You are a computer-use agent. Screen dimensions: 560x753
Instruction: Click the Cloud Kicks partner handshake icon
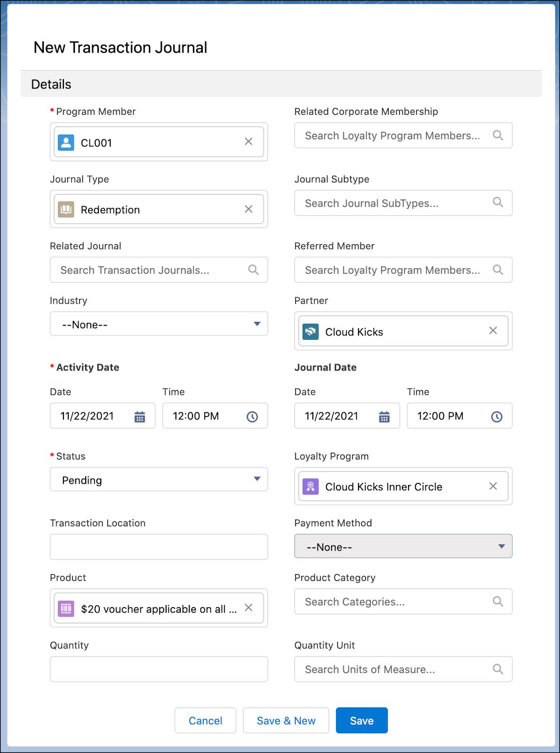(x=311, y=332)
